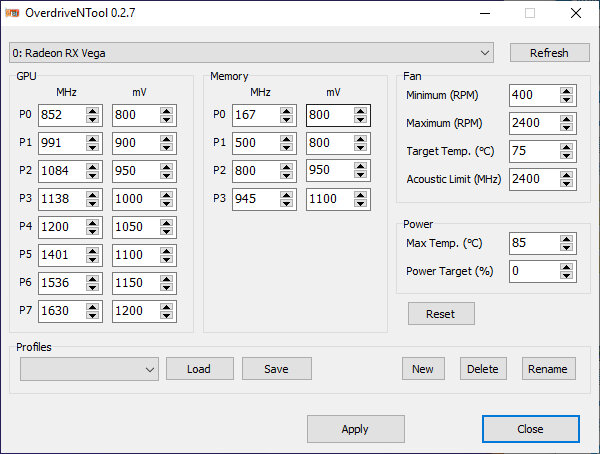Increase Memory P3 MHz with up arrow
600x454 pixels.
[286, 195]
